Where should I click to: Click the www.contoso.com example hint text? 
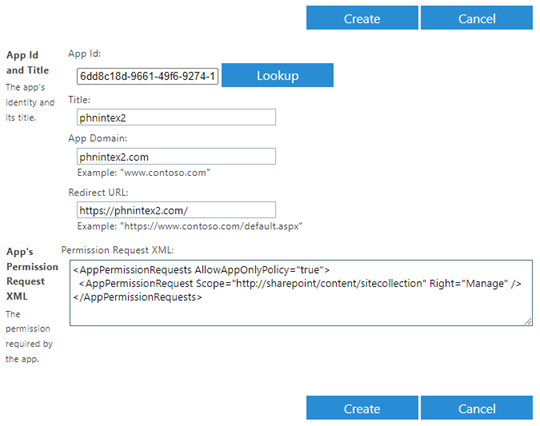coord(144,173)
